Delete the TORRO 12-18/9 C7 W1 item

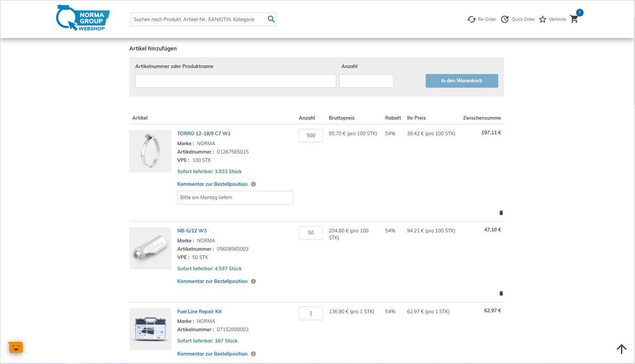501,213
